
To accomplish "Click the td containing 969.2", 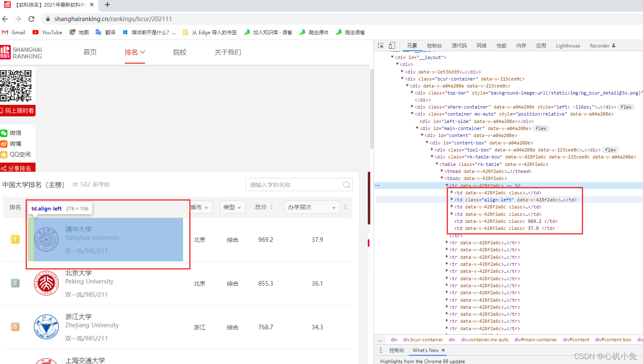I will (x=506, y=221).
